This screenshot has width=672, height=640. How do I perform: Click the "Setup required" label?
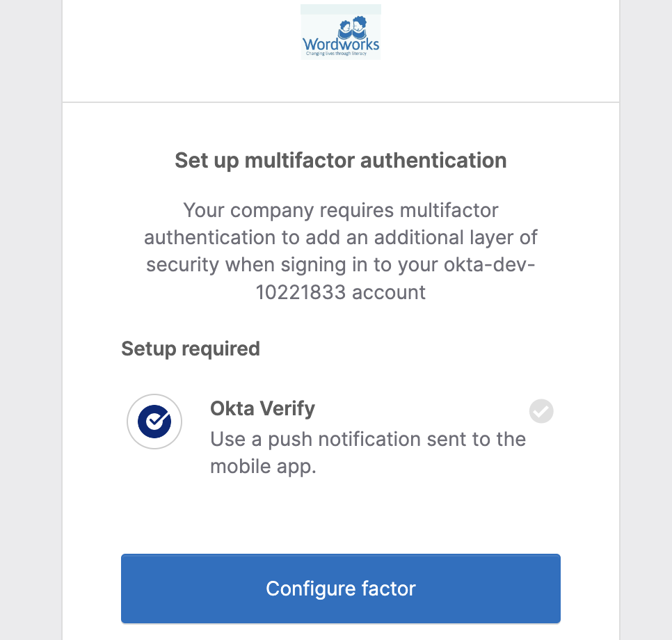pyautogui.click(x=191, y=349)
